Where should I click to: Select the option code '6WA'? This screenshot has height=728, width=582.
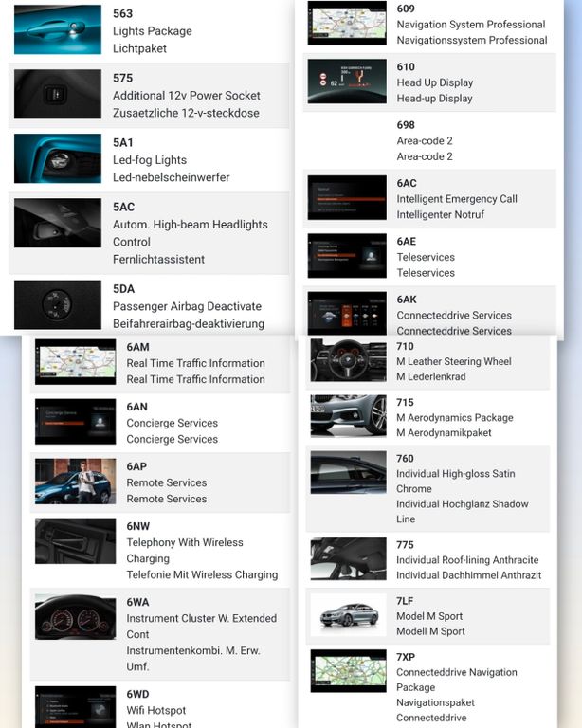coord(137,602)
